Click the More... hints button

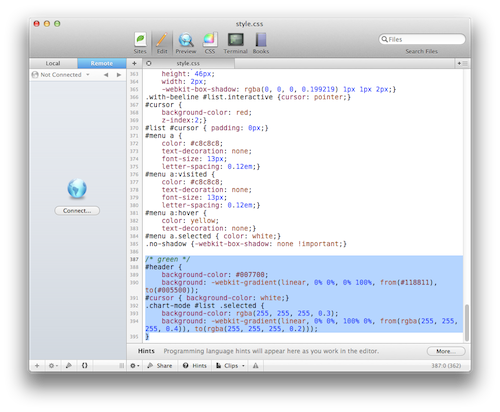pyautogui.click(x=446, y=351)
